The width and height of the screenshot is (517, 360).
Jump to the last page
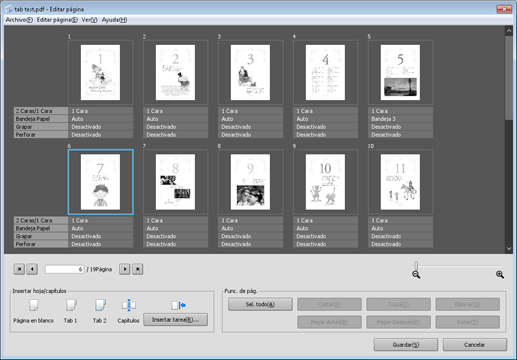click(138, 269)
